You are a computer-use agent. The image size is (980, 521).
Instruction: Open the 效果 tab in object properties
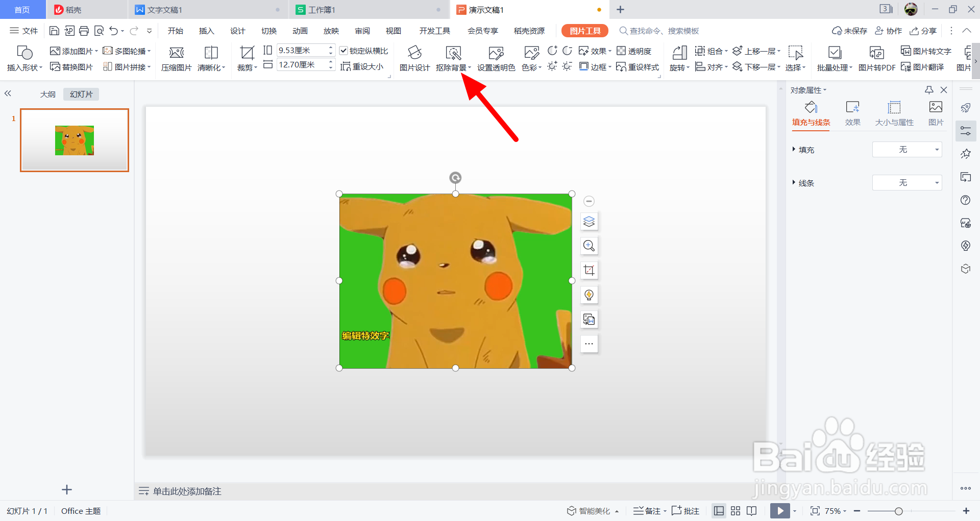pos(852,113)
